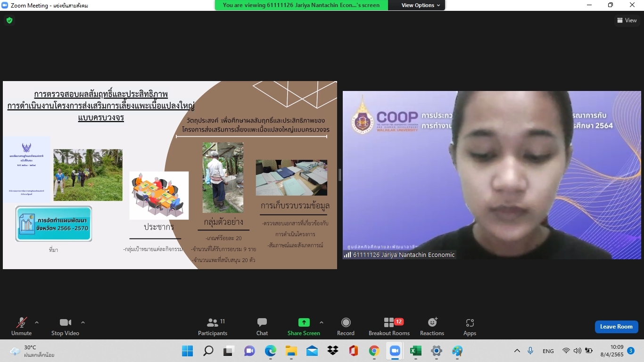Screen dimensions: 644x362
Task: Open the Zoom Apps panel
Action: (x=470, y=327)
